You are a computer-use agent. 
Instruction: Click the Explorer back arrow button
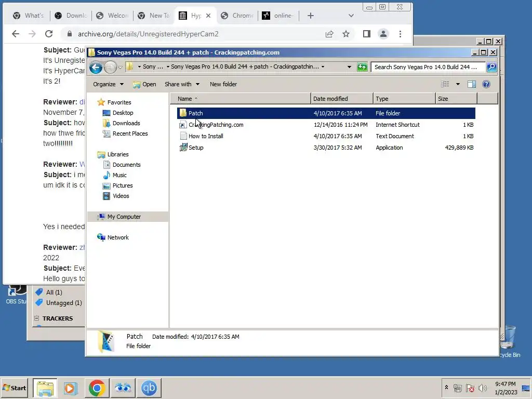[96, 67]
